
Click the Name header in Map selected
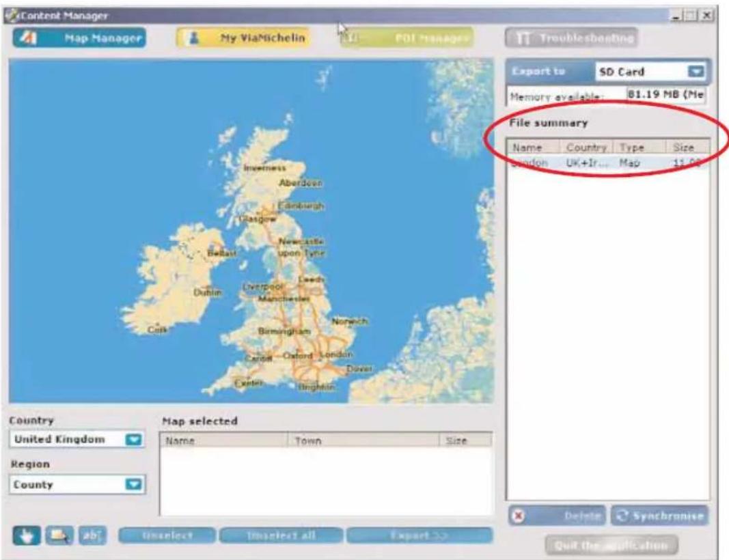point(223,440)
